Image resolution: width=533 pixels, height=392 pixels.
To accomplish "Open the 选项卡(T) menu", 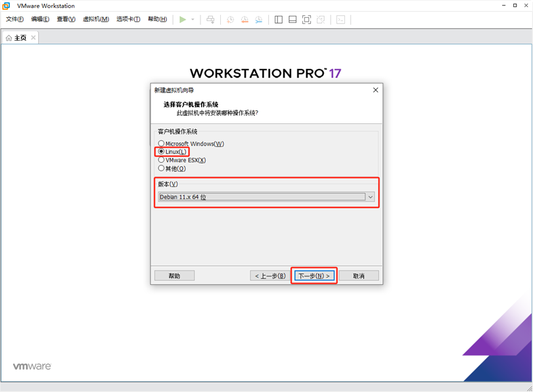I will point(128,19).
